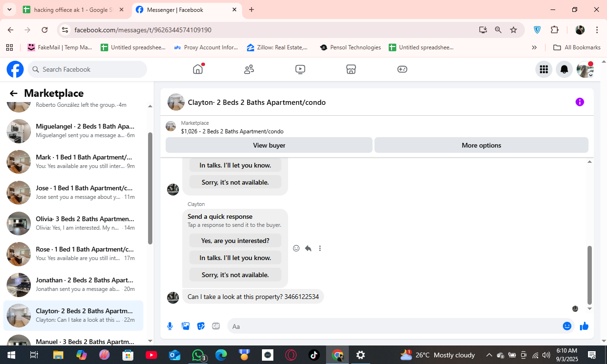Image resolution: width=607 pixels, height=364 pixels.
Task: Open Friends icon in top navigation
Action: point(249,69)
